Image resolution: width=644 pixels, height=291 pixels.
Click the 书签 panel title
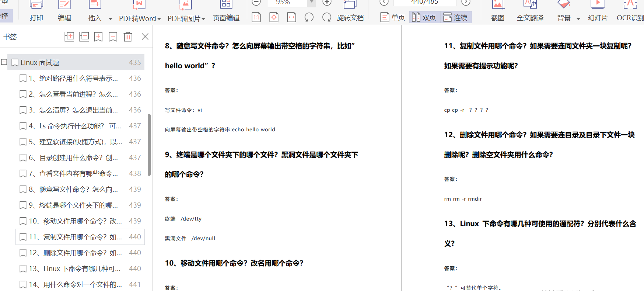pos(10,37)
